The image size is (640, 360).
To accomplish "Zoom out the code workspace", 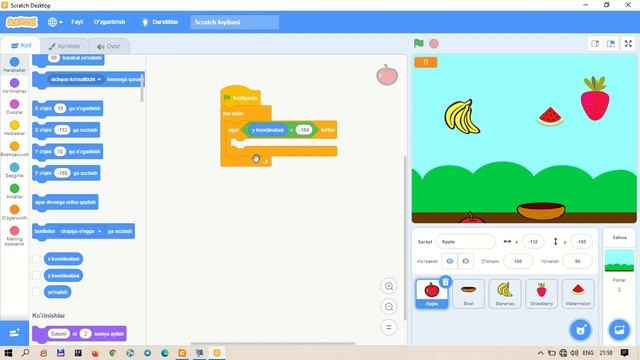I will coord(389,307).
